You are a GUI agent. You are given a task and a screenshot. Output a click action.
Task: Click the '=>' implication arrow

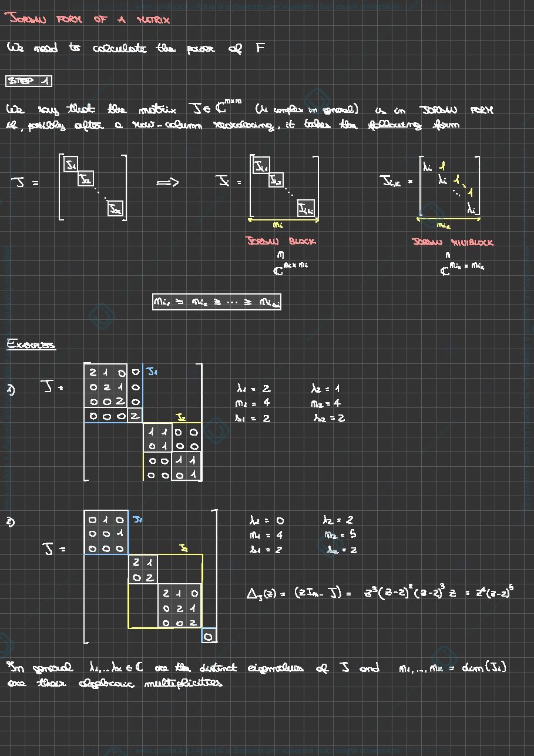point(167,183)
